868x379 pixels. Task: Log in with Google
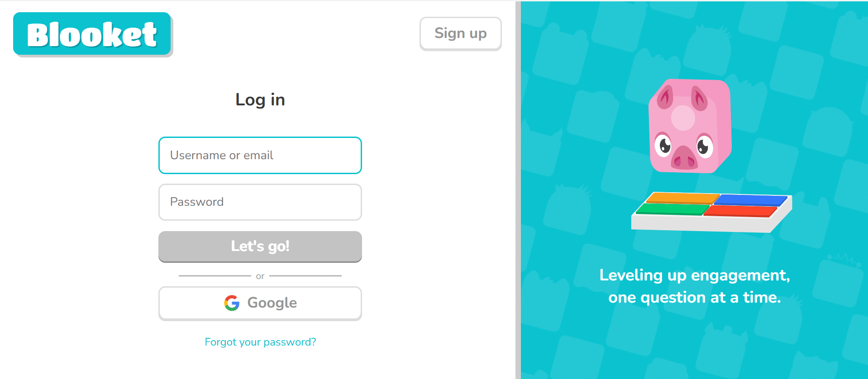click(x=260, y=303)
